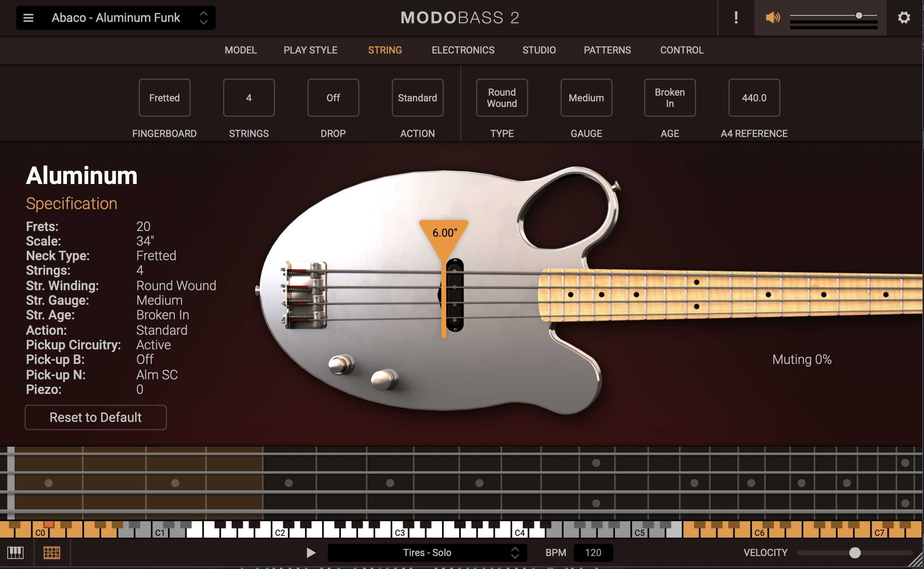Switch to the ELECTRONICS tab

tap(463, 50)
